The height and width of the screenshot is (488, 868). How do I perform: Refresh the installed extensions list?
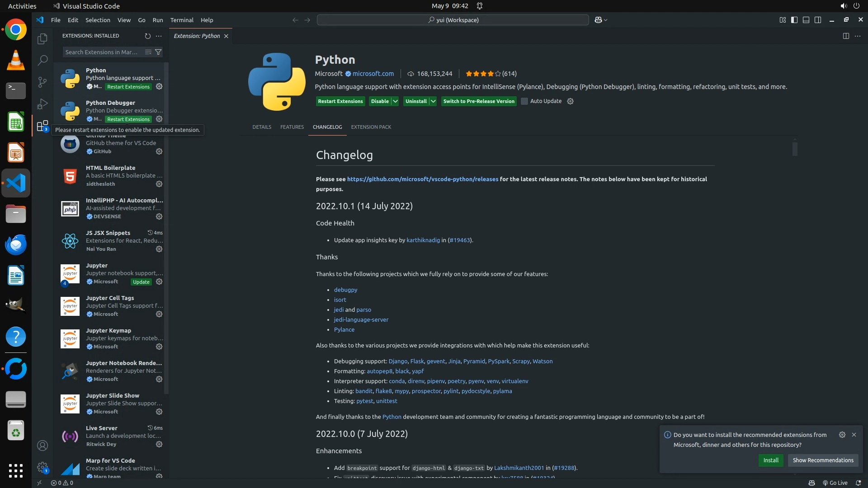tap(147, 36)
